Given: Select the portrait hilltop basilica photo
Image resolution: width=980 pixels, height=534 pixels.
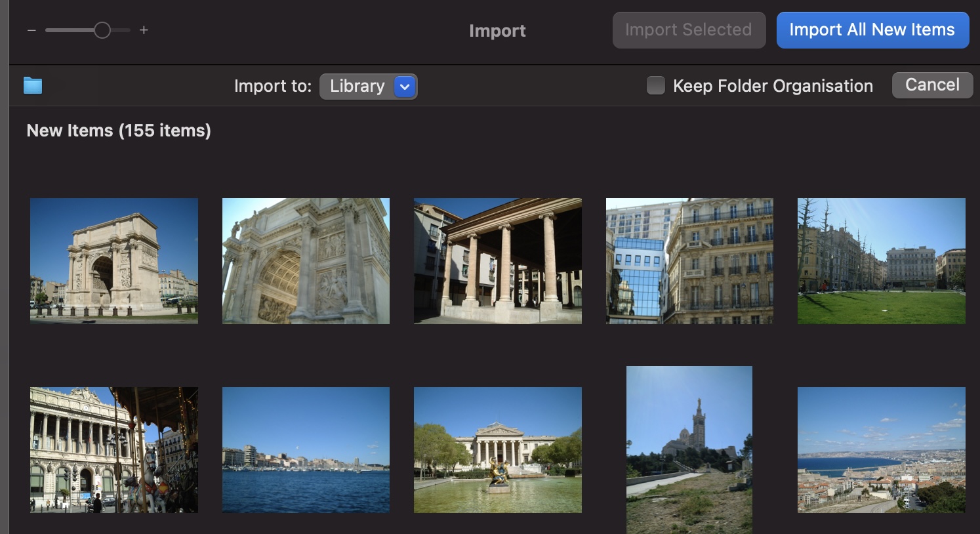Looking at the screenshot, I should point(689,450).
